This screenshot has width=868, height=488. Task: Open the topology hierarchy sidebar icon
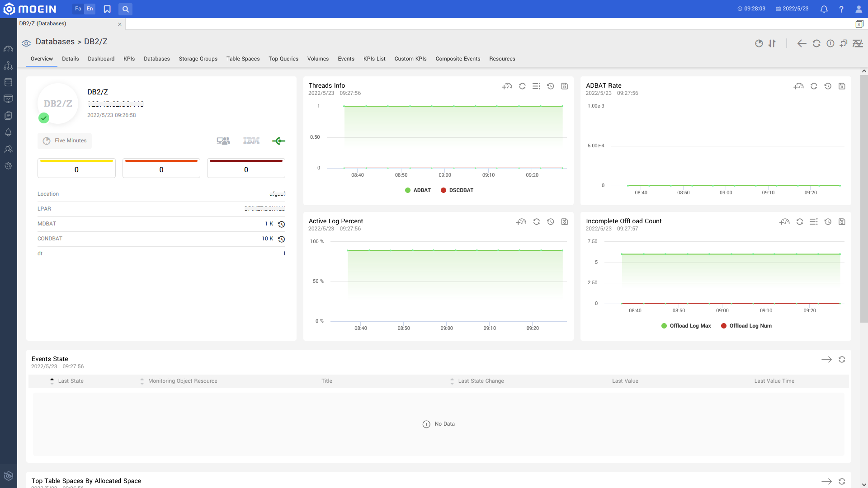pyautogui.click(x=8, y=66)
